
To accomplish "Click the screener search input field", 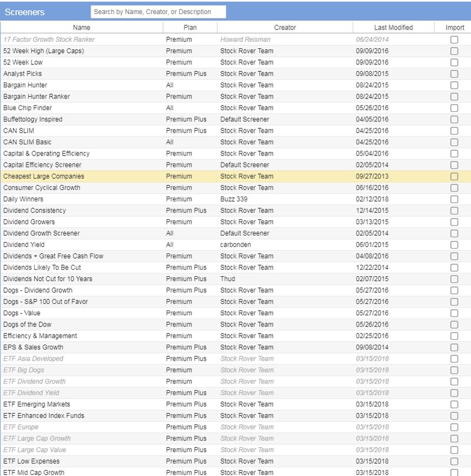I will tap(158, 12).
